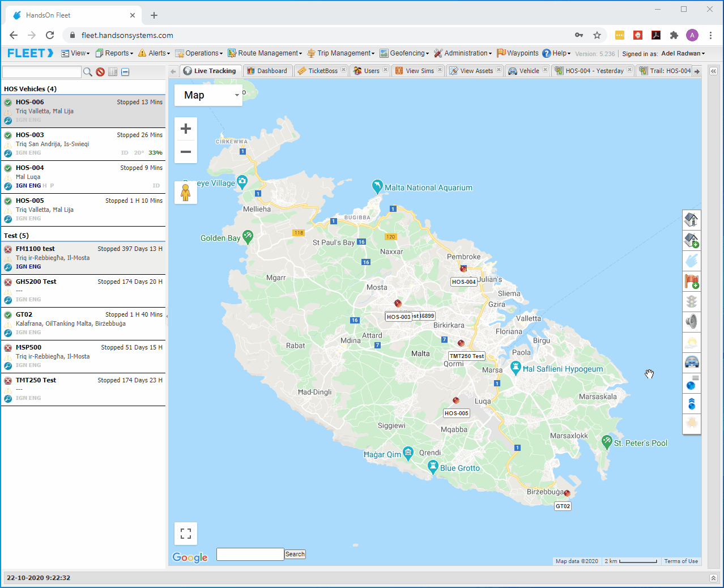Move the tab strip right with the arrow
This screenshot has height=588, width=724.
click(697, 71)
